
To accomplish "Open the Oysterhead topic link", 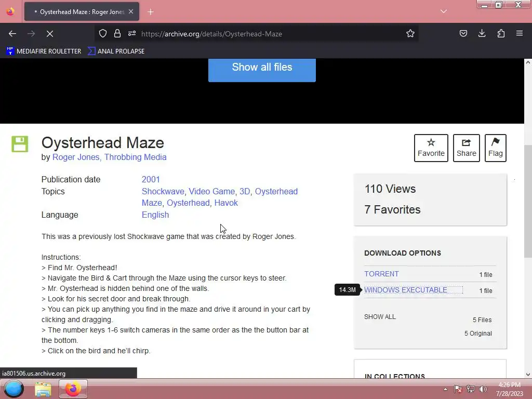I will 188,203.
